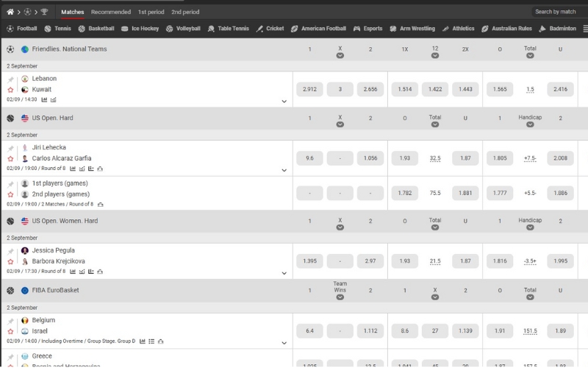Image resolution: width=588 pixels, height=368 pixels.
Task: Go to the home icon in breadcrumb
Action: coord(10,12)
